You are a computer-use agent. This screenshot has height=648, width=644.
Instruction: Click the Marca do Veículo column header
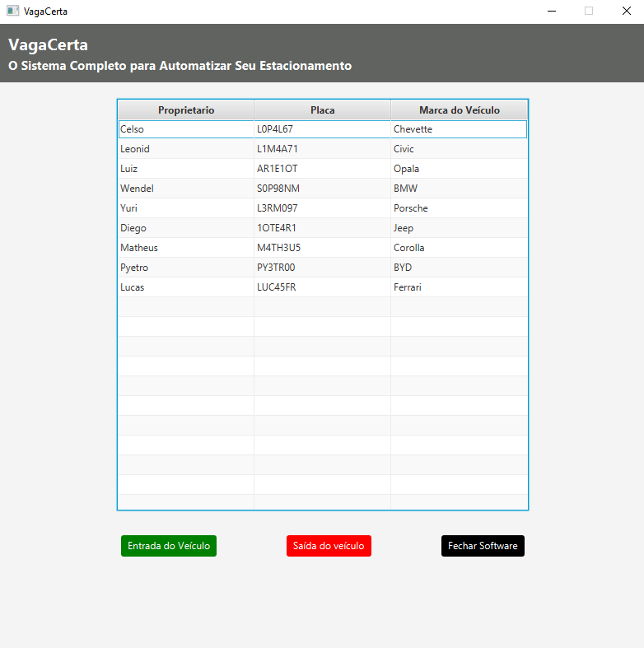[x=459, y=110]
